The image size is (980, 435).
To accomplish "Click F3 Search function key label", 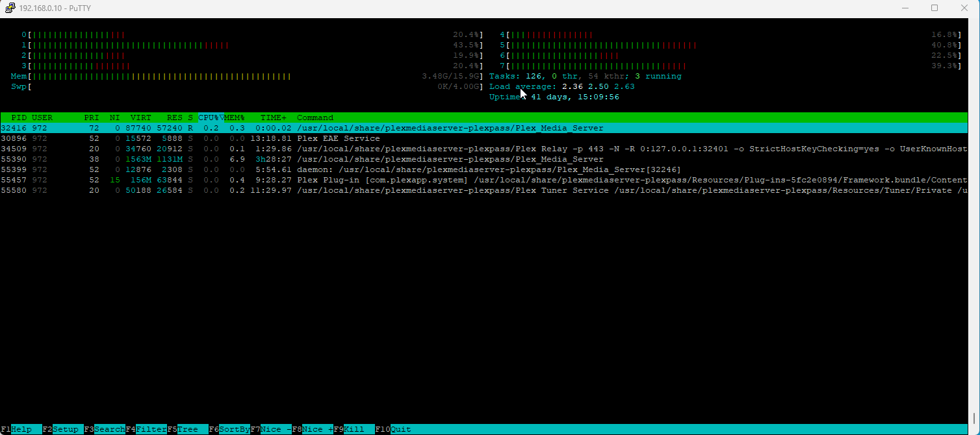I will [105, 429].
